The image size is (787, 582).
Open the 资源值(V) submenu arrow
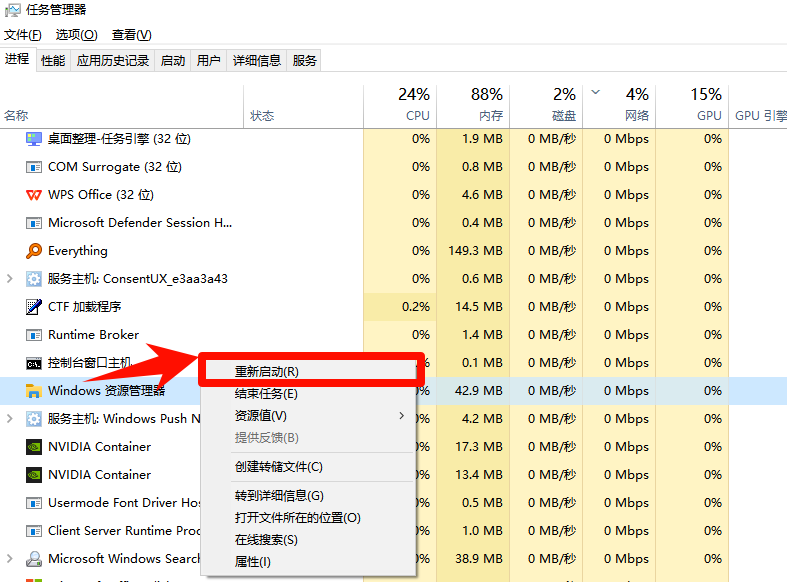402,415
